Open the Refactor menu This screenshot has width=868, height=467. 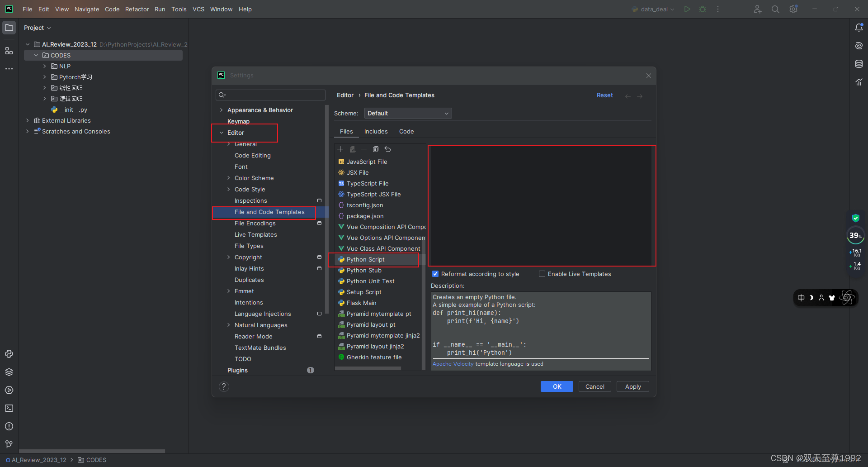coord(137,9)
